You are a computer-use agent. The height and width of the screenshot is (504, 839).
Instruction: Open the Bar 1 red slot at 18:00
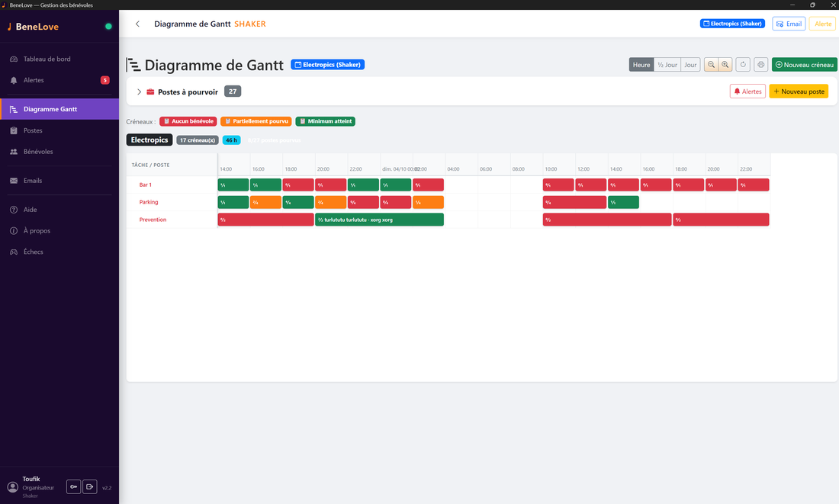[298, 185]
